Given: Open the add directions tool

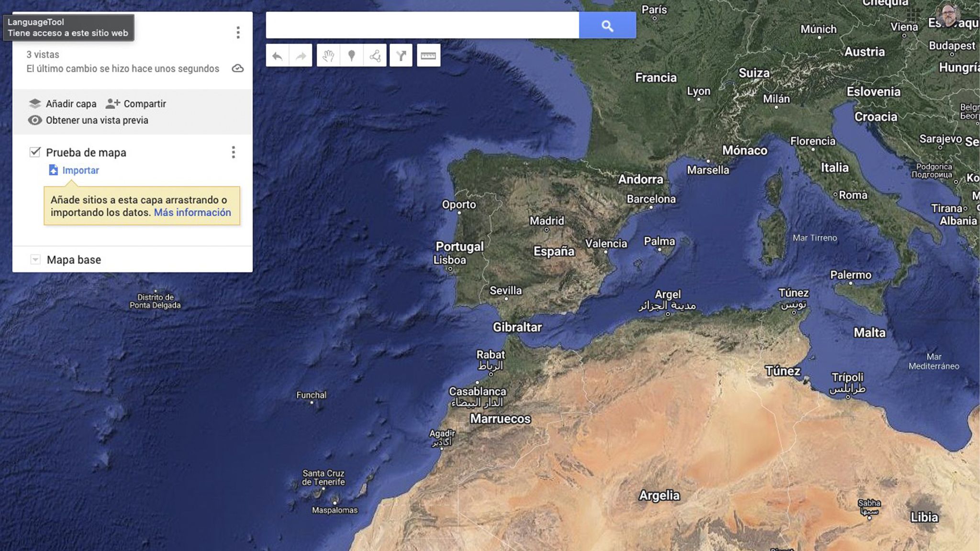Looking at the screenshot, I should click(x=401, y=55).
